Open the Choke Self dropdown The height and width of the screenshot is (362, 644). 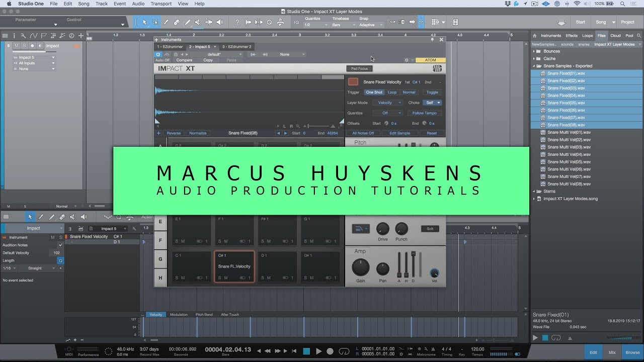tap(432, 103)
